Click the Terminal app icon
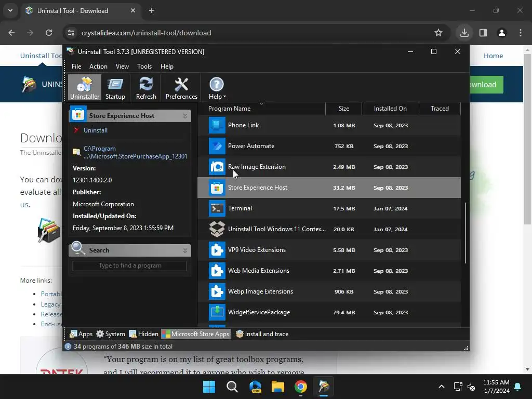This screenshot has height=399, width=532. tap(217, 208)
